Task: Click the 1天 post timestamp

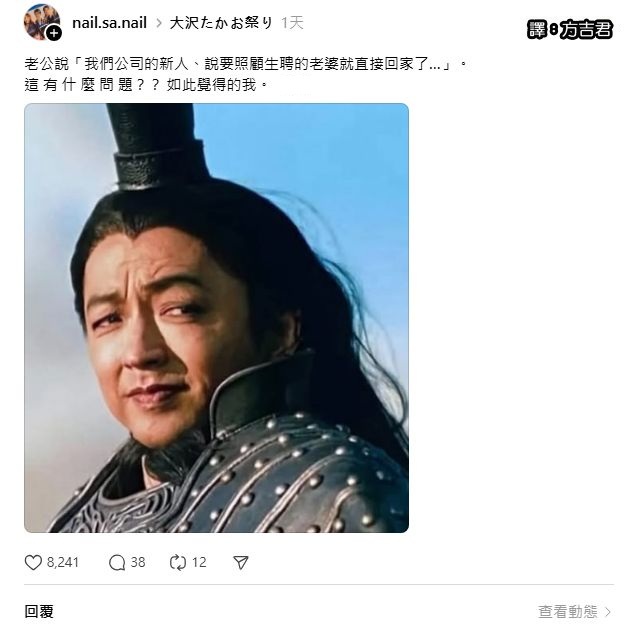Action: coord(292,23)
